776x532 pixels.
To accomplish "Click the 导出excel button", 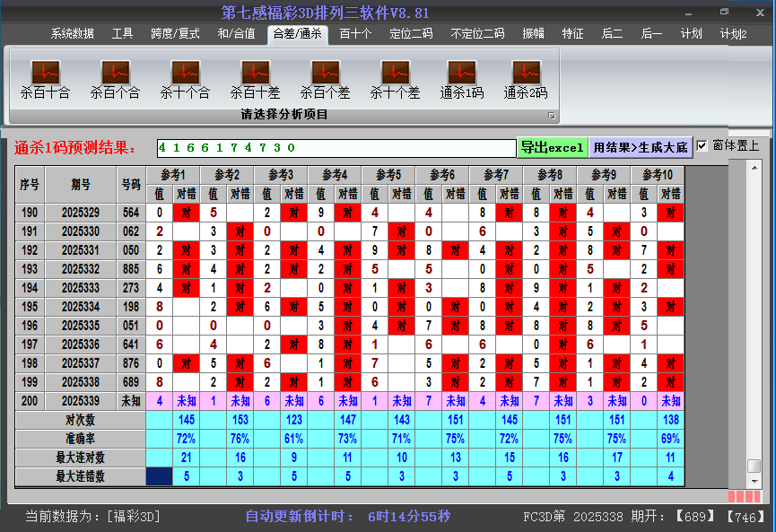I will 552,147.
